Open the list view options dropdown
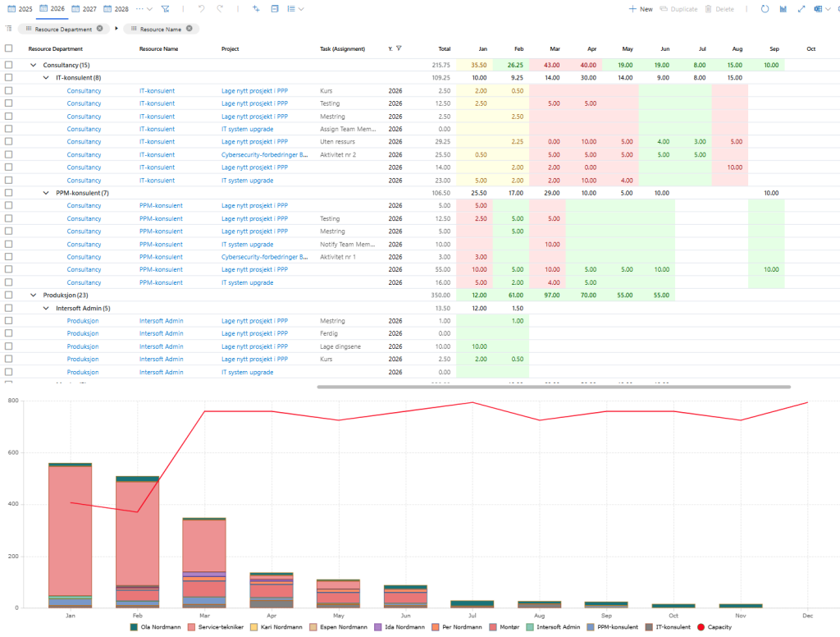The image size is (840, 637). (x=295, y=8)
